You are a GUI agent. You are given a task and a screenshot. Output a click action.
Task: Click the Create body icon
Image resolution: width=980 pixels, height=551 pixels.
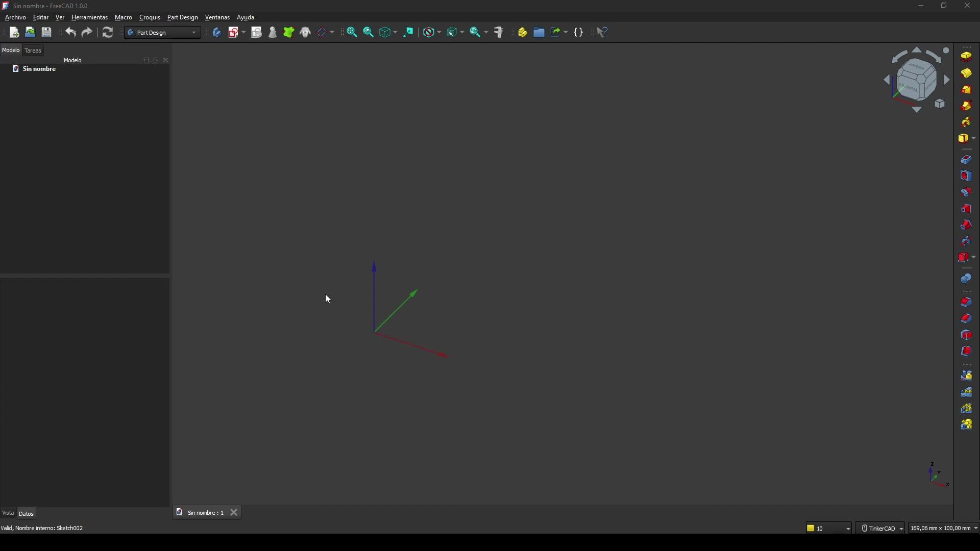point(217,33)
